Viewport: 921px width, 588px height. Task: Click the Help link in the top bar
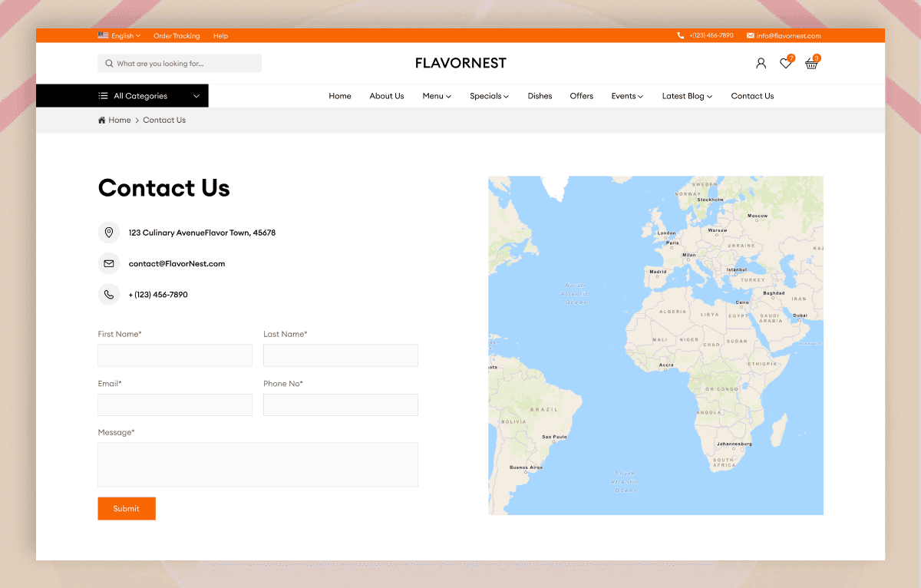click(220, 35)
